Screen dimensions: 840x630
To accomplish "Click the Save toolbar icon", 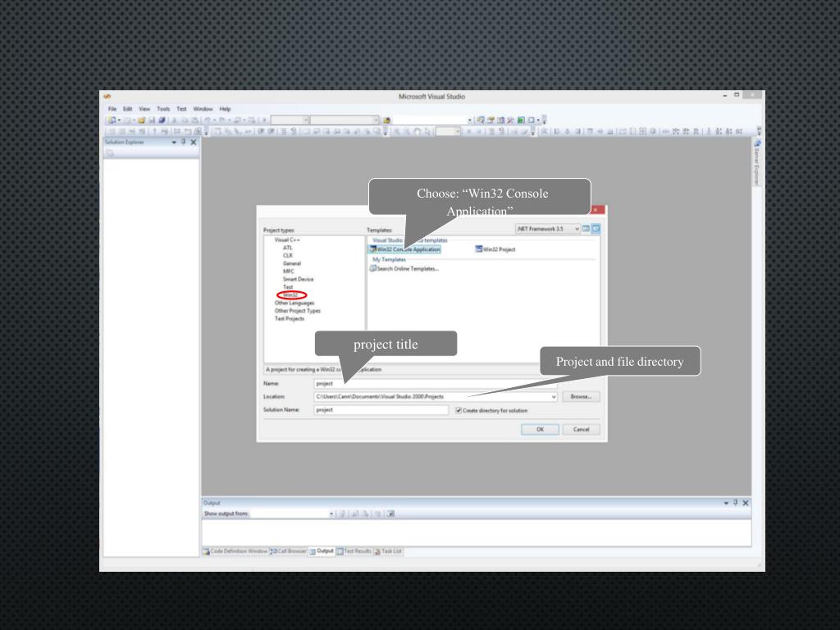I will 152,120.
